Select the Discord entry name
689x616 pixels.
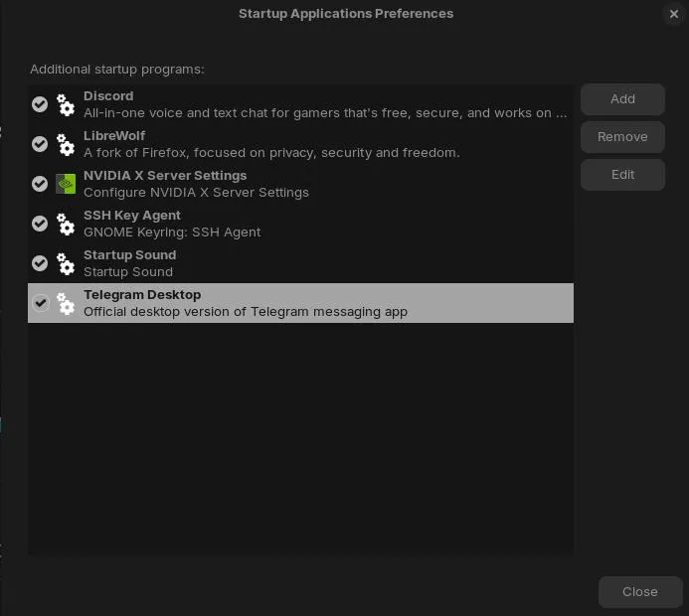[x=108, y=96]
